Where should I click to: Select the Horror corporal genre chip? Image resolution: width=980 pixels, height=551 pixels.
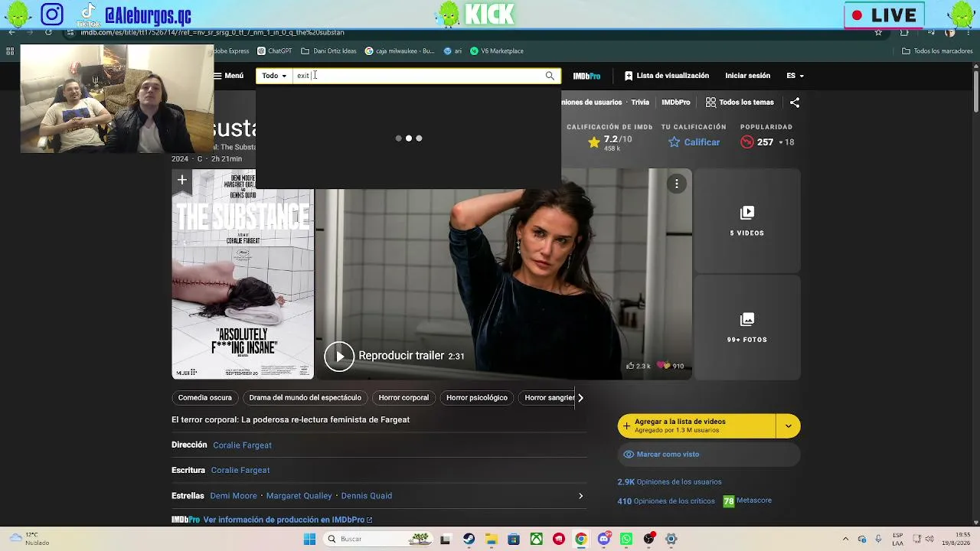403,398
